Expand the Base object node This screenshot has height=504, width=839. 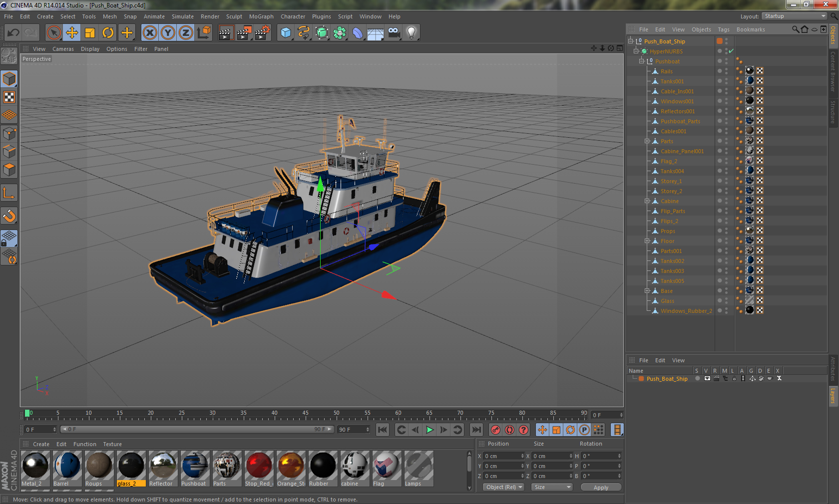click(647, 291)
